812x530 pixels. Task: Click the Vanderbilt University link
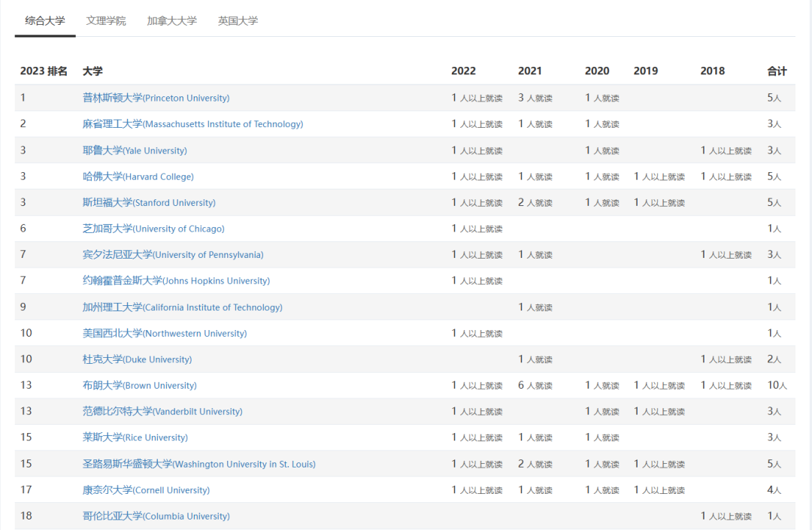162,411
